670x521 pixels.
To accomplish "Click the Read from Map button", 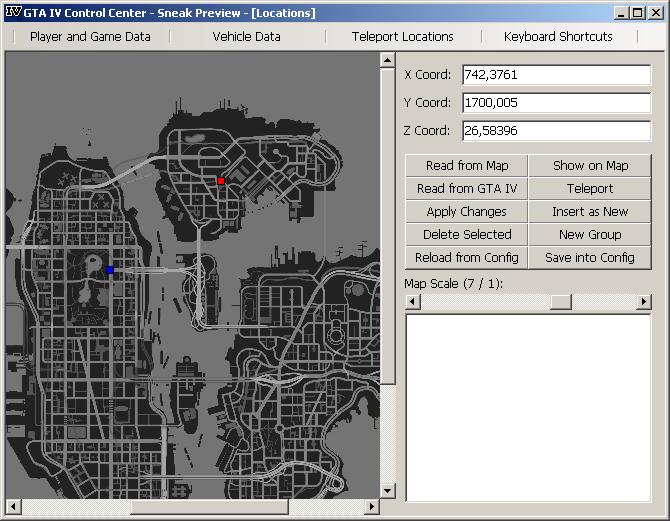I will (x=467, y=165).
